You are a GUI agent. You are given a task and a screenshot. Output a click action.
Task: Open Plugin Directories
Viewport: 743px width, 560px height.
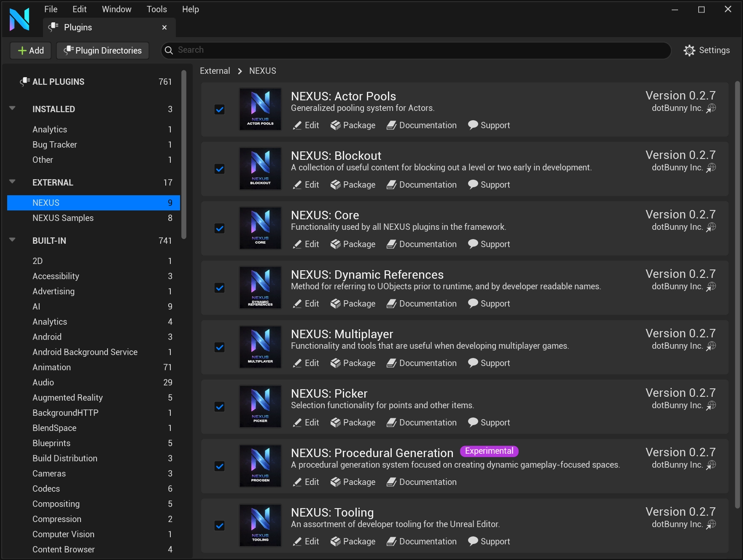click(102, 50)
